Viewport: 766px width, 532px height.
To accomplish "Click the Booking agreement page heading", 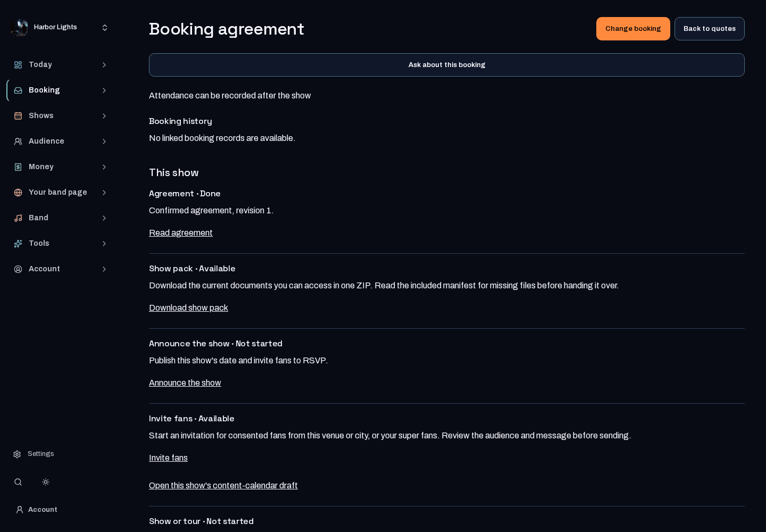I will coord(227,29).
